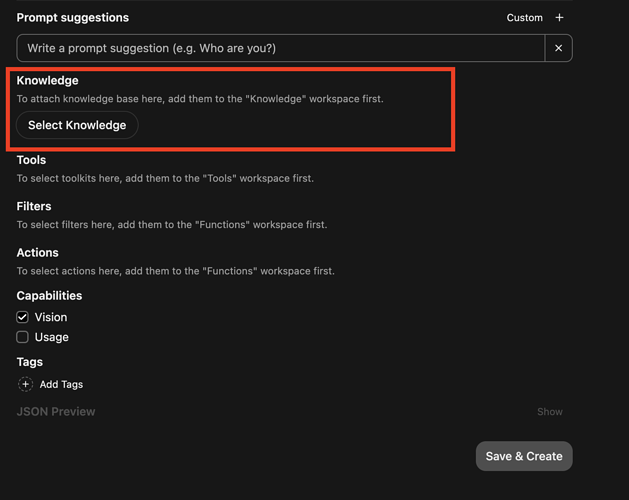This screenshot has width=629, height=500.
Task: Click the circled plus icon beside Add Tags
Action: 25,384
